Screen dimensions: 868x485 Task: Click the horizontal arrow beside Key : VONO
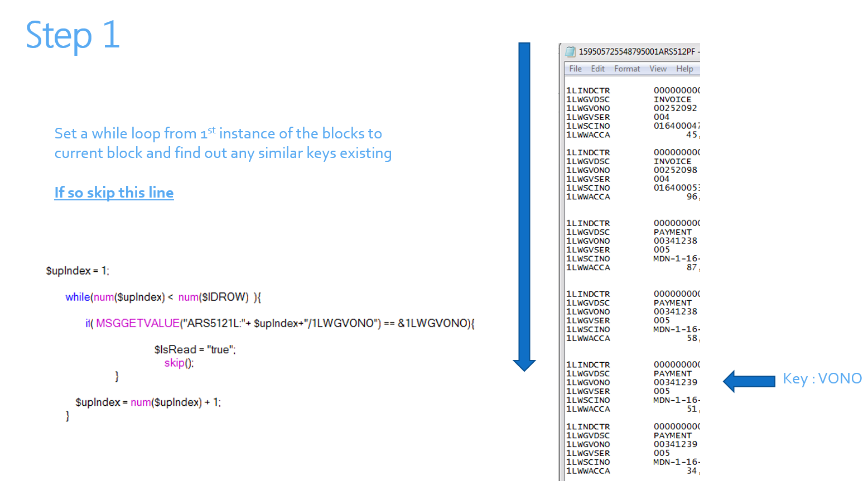coord(749,381)
